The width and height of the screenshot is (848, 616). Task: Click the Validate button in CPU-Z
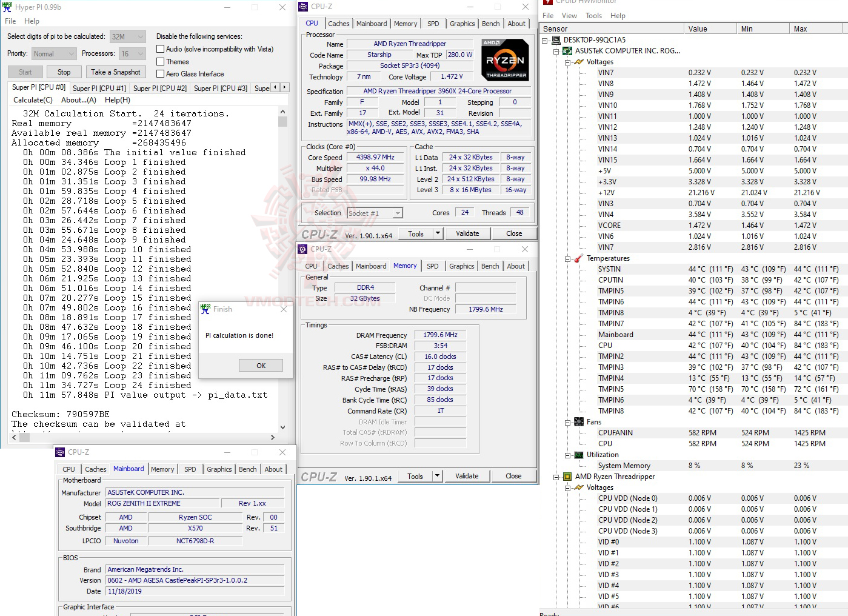point(467,233)
